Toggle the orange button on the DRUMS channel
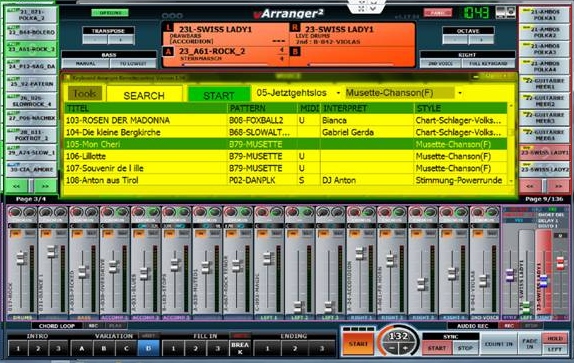 point(15,233)
